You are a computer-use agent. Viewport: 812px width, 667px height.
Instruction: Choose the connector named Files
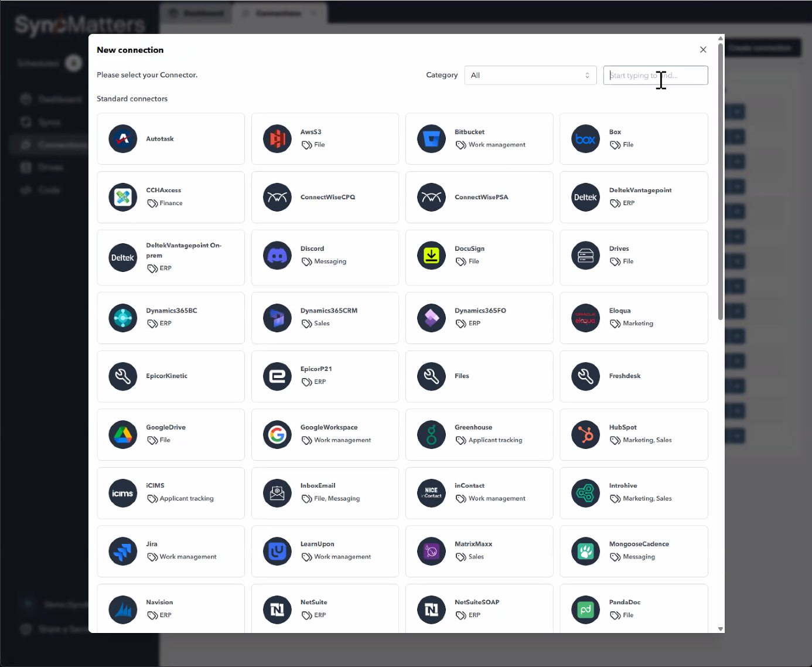[x=479, y=376]
